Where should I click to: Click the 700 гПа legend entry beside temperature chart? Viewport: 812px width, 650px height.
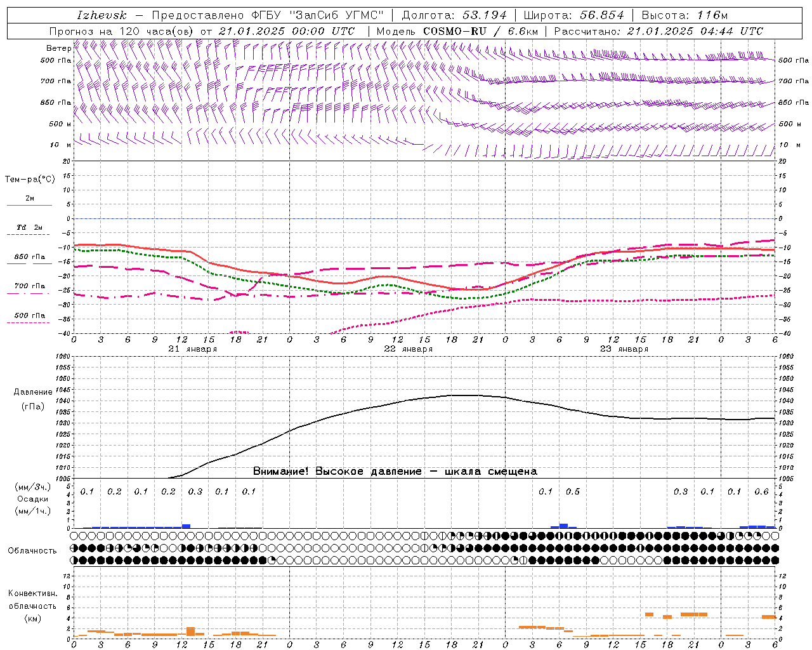click(30, 286)
